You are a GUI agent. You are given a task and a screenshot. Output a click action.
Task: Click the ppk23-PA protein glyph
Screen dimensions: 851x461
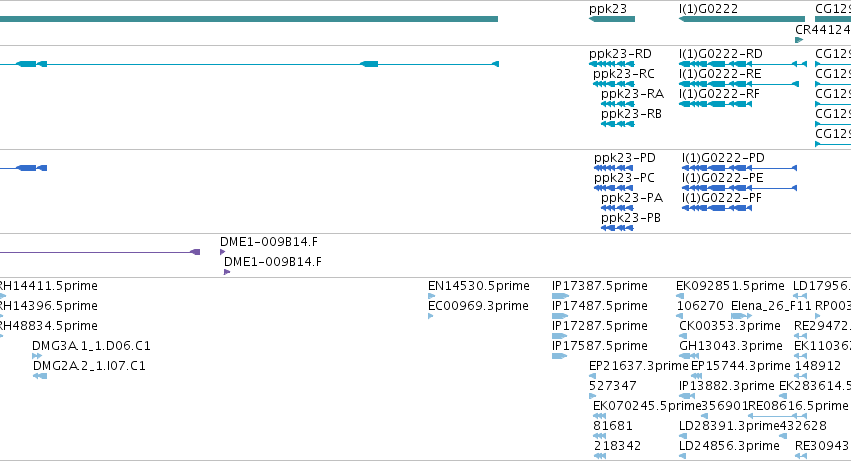[618, 208]
